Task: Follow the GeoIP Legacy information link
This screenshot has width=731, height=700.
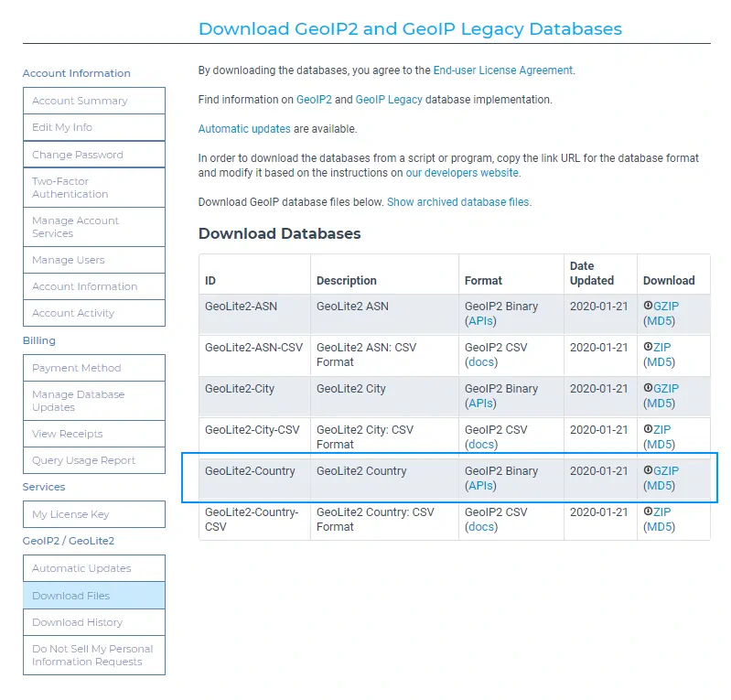Action: point(389,100)
